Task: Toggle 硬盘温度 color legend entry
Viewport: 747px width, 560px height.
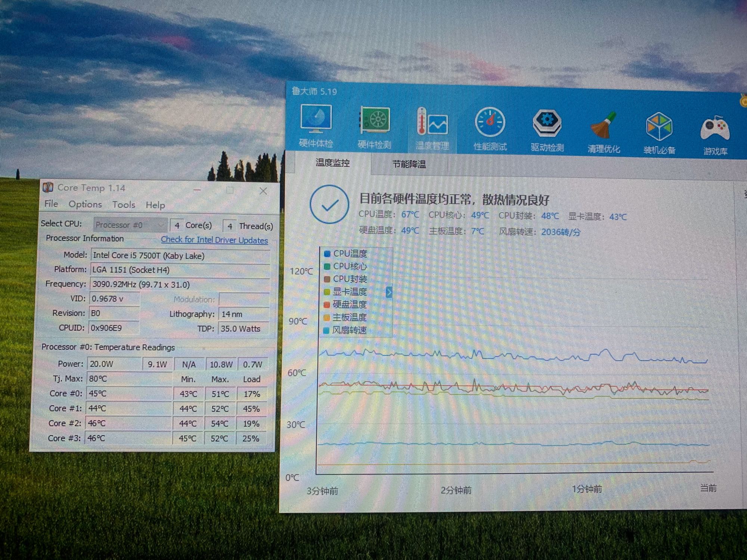Action: [345, 304]
